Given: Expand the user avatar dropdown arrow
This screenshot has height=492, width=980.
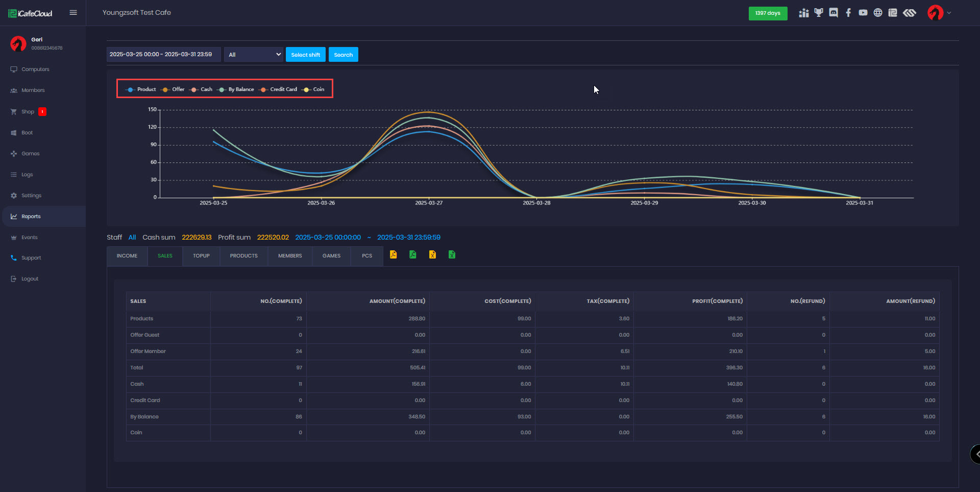Looking at the screenshot, I should pos(949,13).
